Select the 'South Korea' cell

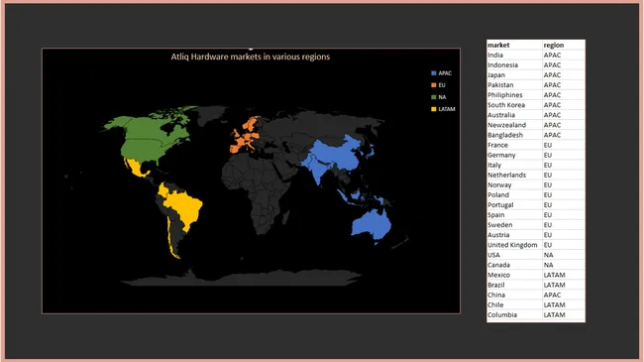point(514,105)
